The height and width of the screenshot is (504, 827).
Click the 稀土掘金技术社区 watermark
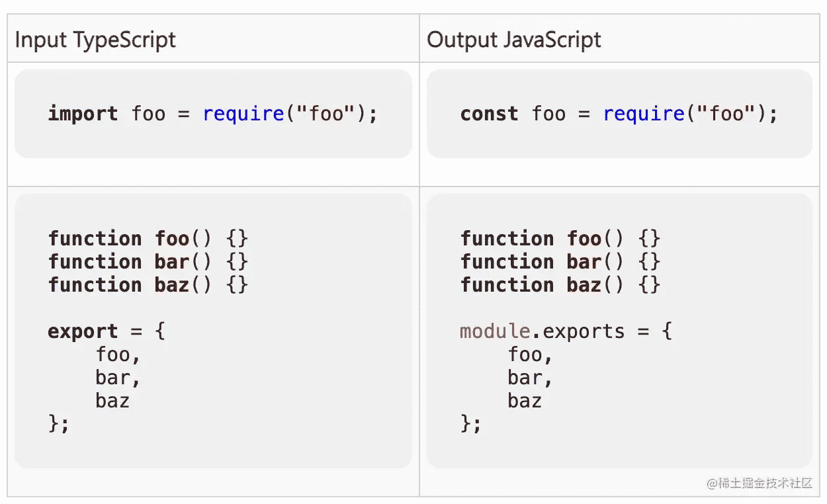760,483
